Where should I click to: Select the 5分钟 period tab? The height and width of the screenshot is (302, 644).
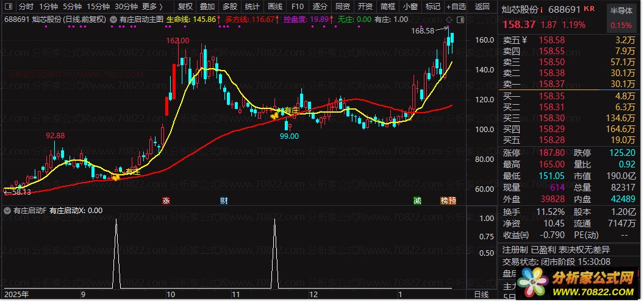(73, 7)
